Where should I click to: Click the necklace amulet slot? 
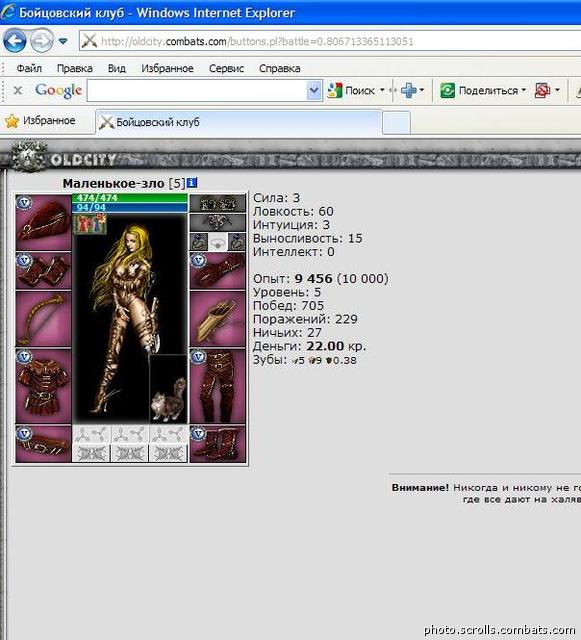click(x=218, y=222)
